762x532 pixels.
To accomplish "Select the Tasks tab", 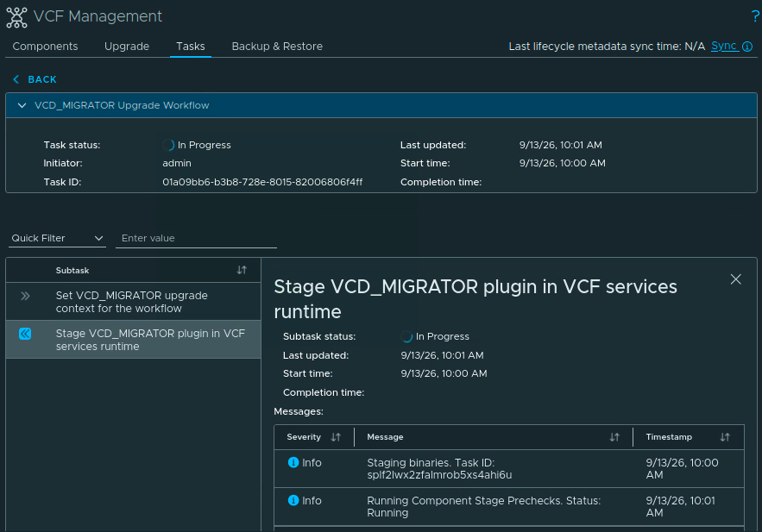I will 191,46.
